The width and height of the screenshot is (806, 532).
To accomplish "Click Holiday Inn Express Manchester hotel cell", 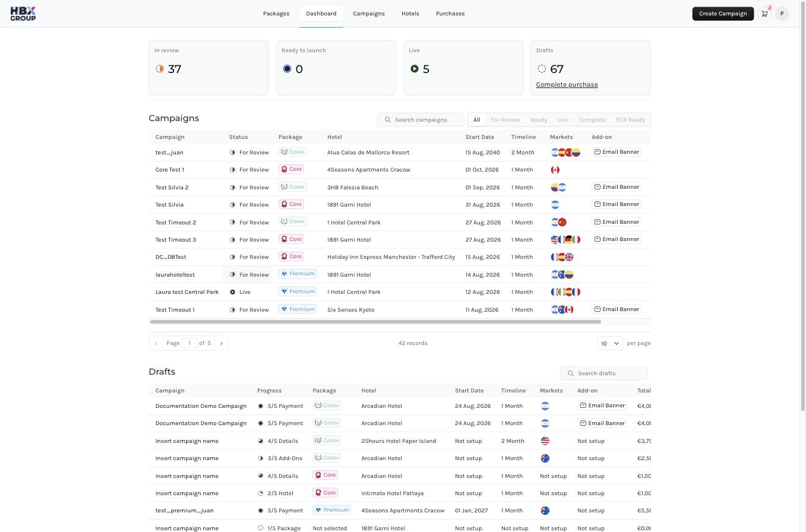I will (x=391, y=257).
